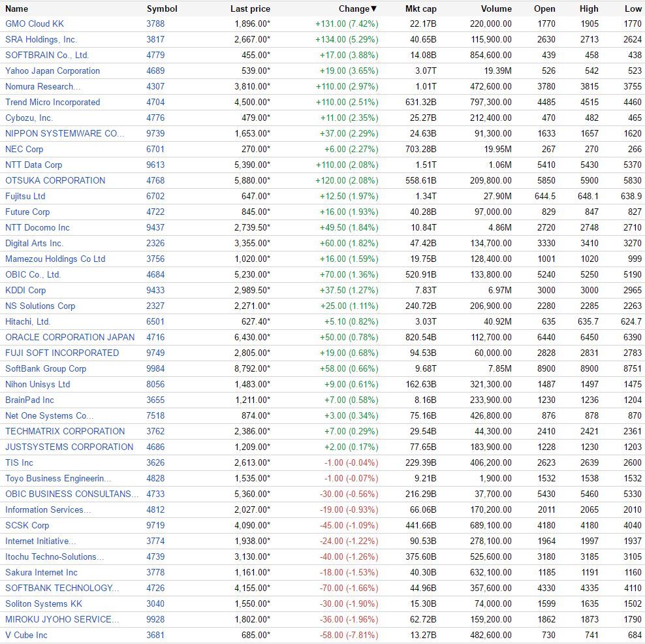The width and height of the screenshot is (645, 644).
Task: Open BrainPad Inc link
Action: point(29,400)
